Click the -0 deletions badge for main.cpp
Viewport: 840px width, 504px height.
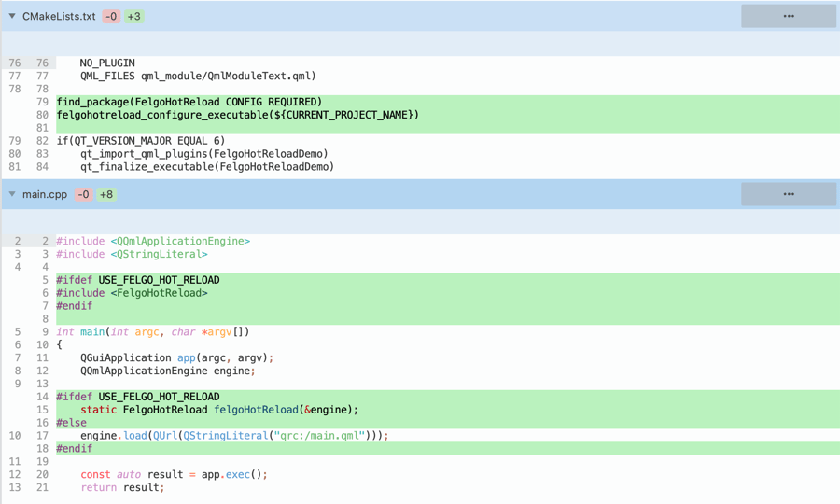(x=83, y=194)
